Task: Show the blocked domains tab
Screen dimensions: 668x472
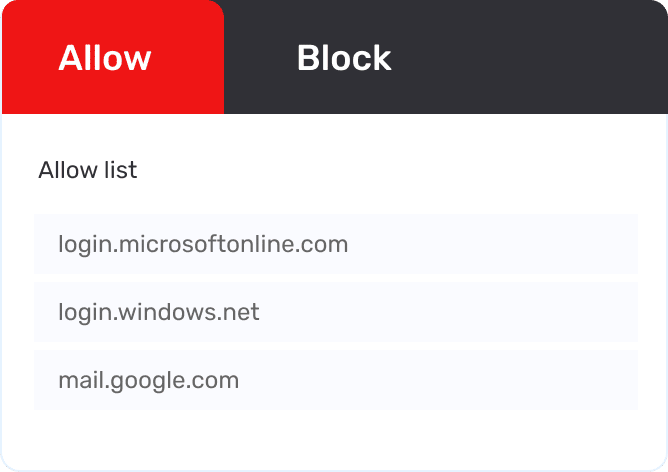Action: click(343, 58)
